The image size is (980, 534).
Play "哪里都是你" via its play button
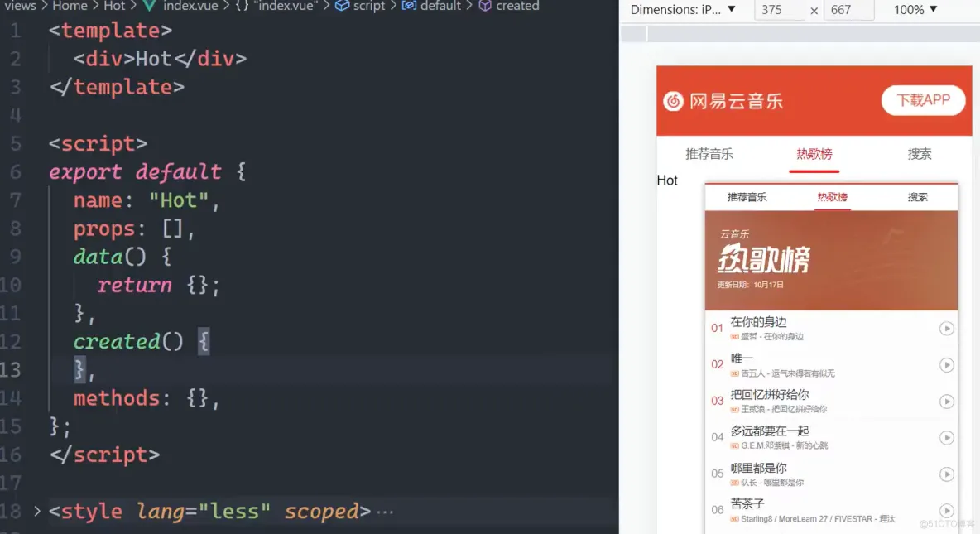click(947, 474)
